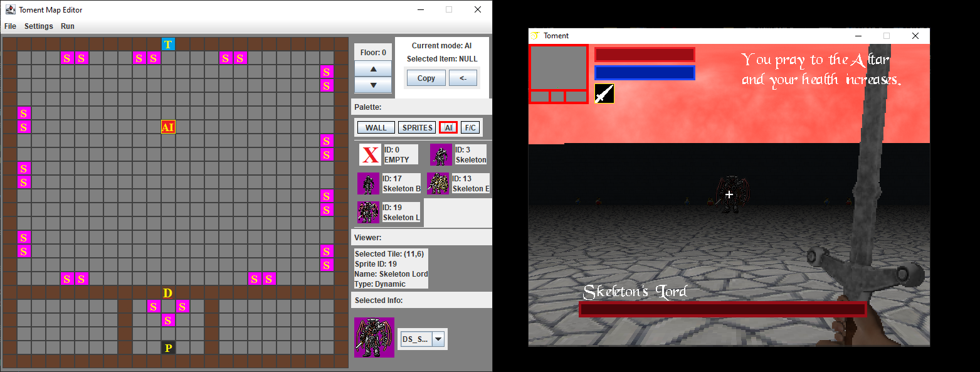Image resolution: width=980 pixels, height=372 pixels.
Task: Click the Skeleton's Lord boss health bar
Action: coord(723,309)
